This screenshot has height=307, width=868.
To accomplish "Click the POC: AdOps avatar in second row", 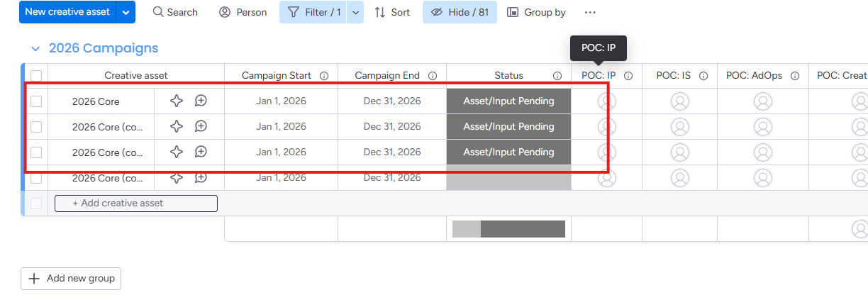I will pos(762,127).
